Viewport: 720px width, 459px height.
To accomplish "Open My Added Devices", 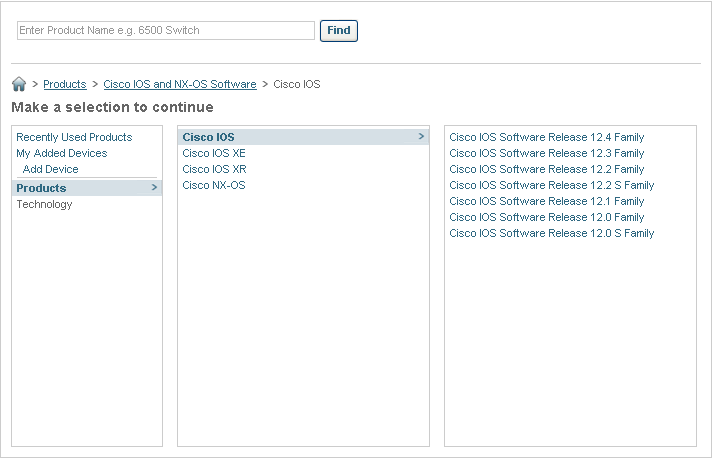I will point(62,153).
